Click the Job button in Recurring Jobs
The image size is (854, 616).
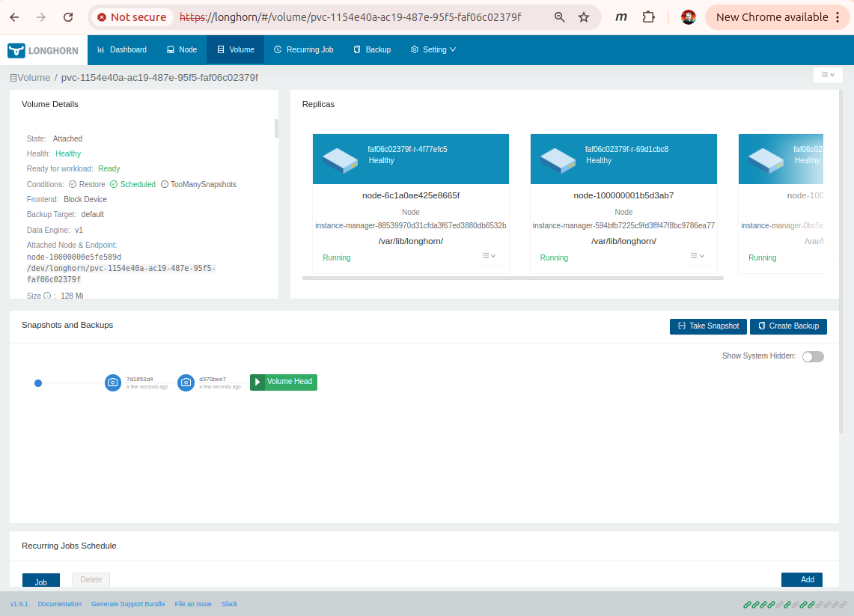tap(41, 581)
